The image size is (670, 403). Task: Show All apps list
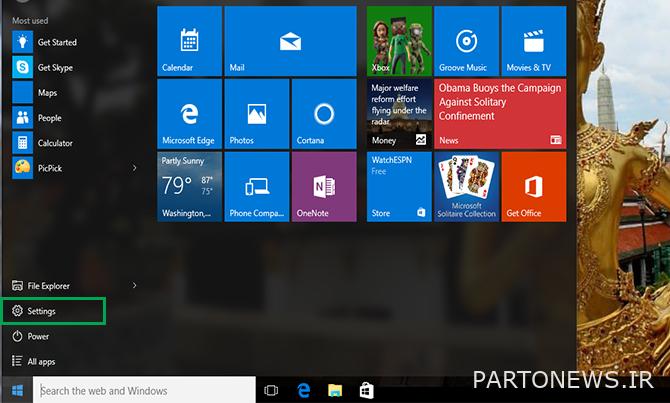[41, 362]
